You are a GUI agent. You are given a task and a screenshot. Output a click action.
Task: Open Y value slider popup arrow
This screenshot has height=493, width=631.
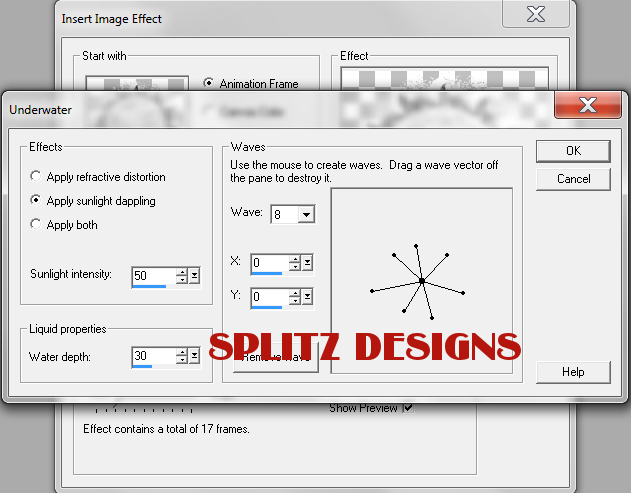[307, 297]
